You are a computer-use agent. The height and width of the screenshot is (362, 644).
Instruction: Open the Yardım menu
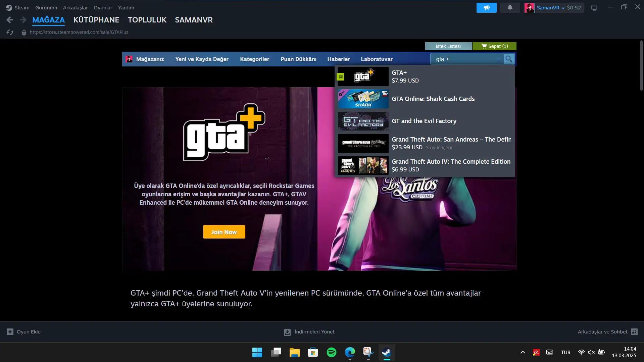click(x=126, y=8)
